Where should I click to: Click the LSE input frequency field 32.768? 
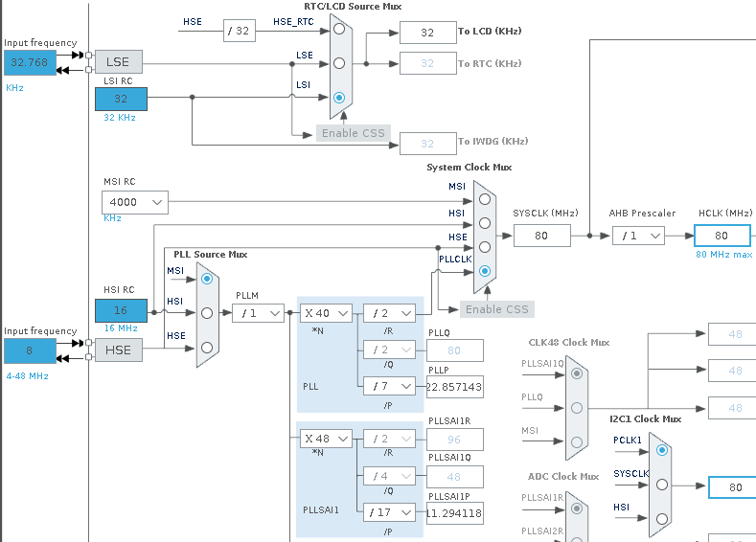(x=29, y=63)
